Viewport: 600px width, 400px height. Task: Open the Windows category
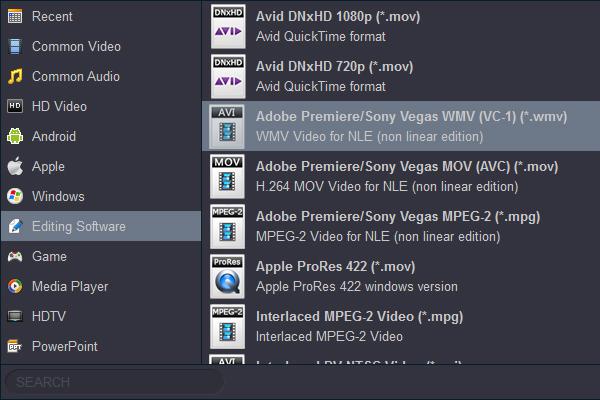pyautogui.click(x=101, y=196)
